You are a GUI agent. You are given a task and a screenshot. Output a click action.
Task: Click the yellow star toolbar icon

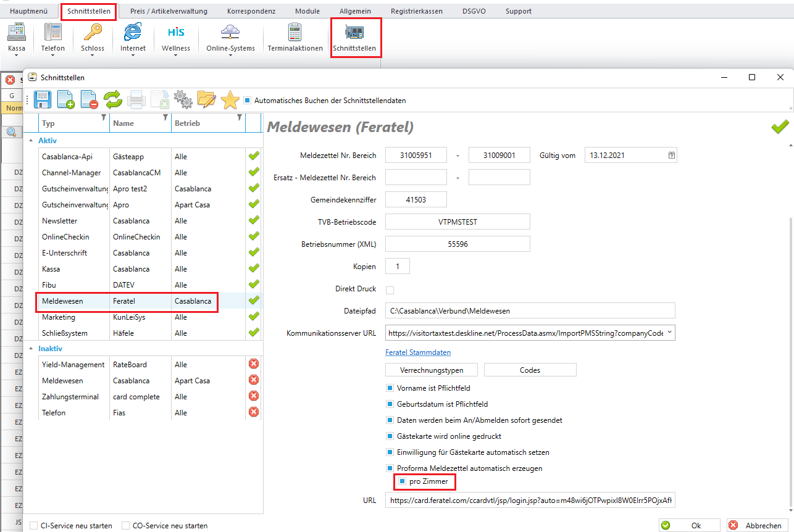pos(230,99)
